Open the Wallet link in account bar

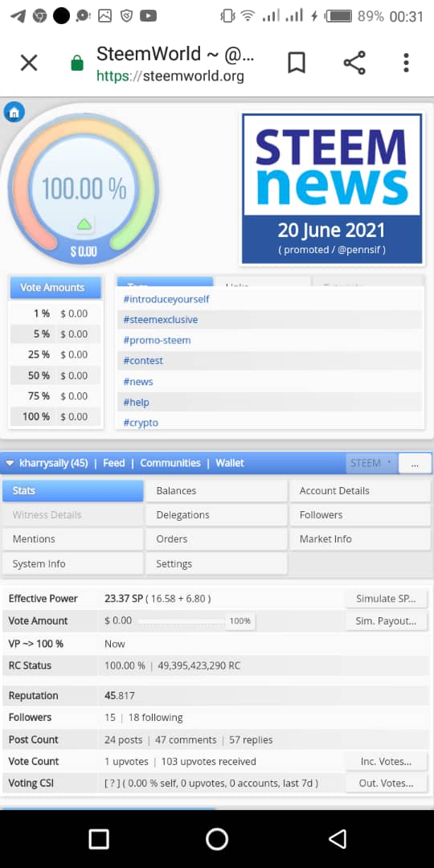coord(230,464)
